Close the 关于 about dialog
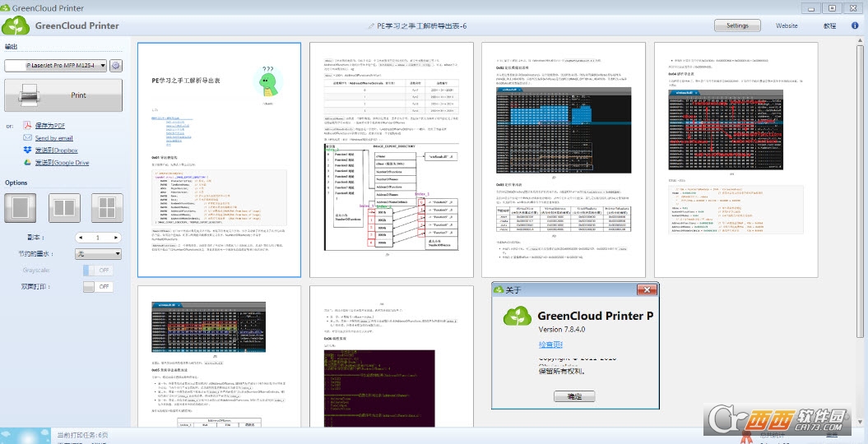This screenshot has height=444, width=868. pyautogui.click(x=647, y=289)
